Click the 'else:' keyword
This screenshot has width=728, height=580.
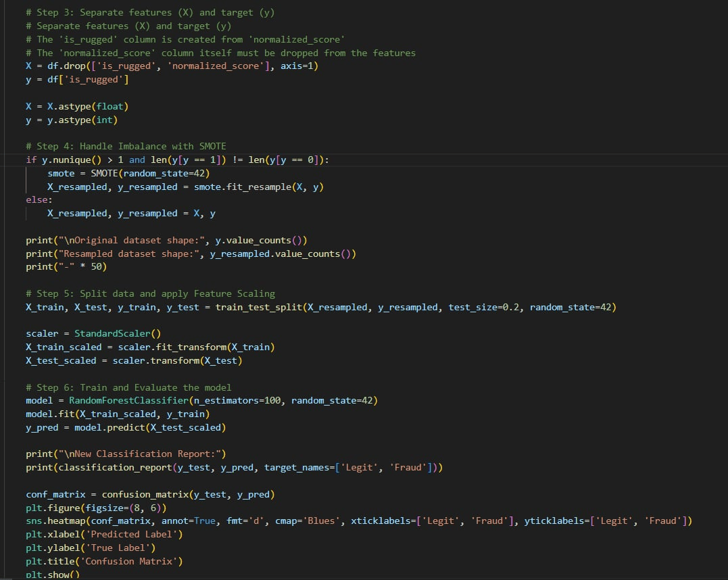tap(39, 199)
